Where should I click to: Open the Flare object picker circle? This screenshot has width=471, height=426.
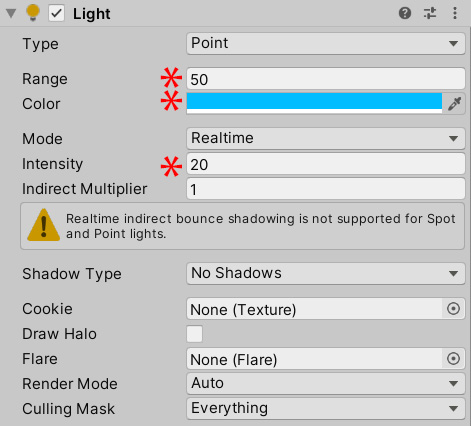453,359
